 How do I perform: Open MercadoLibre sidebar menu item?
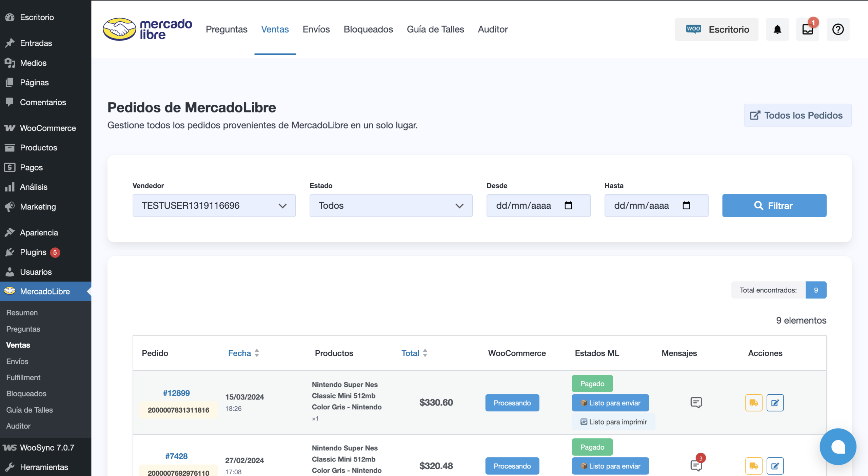point(45,291)
